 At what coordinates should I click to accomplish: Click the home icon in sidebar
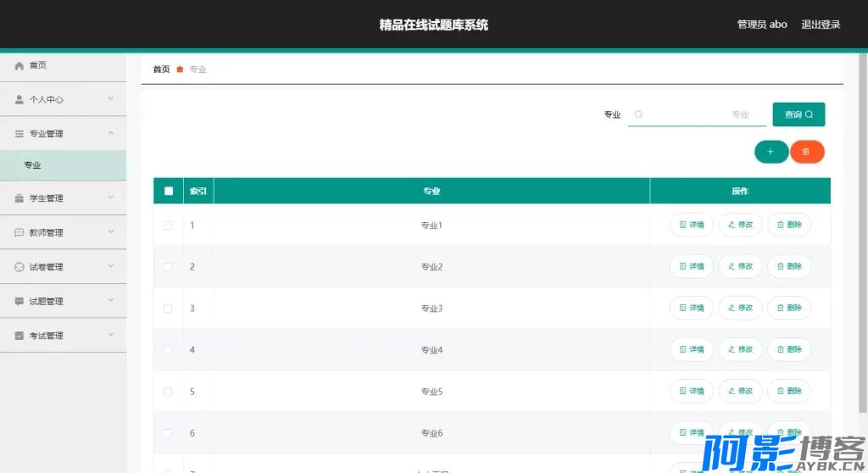pyautogui.click(x=19, y=65)
